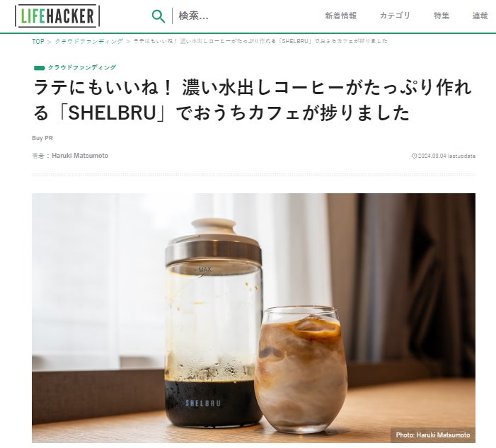Click the clock icon beside update date

click(414, 156)
